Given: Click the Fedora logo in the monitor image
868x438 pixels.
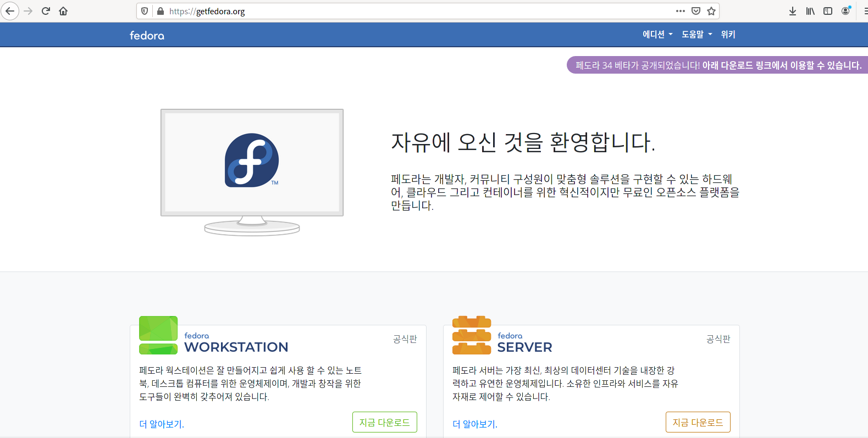Looking at the screenshot, I should click(252, 160).
